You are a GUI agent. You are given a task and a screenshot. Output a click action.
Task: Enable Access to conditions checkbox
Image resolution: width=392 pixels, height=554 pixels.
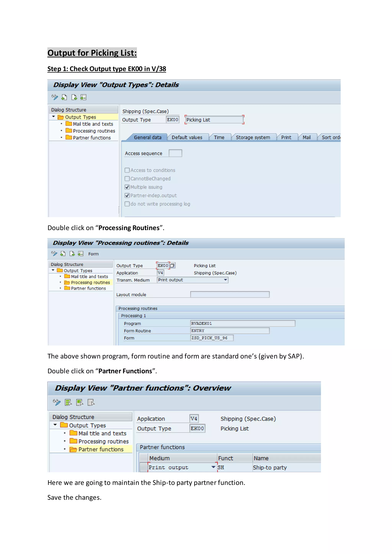(127, 170)
